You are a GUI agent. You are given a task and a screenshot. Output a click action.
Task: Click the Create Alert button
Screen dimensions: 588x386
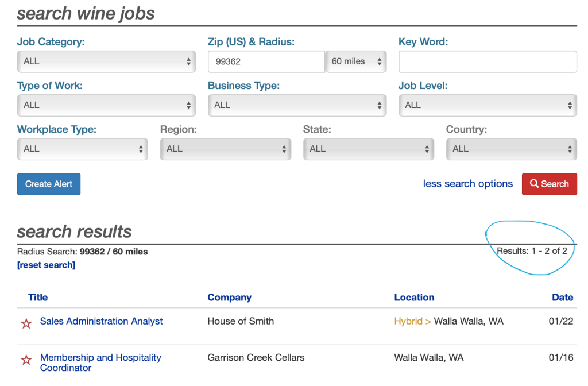point(49,184)
